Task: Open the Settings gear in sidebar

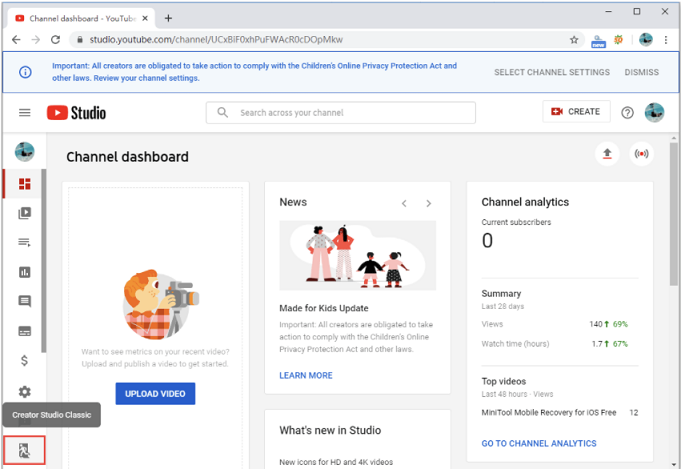Action: pos(24,392)
